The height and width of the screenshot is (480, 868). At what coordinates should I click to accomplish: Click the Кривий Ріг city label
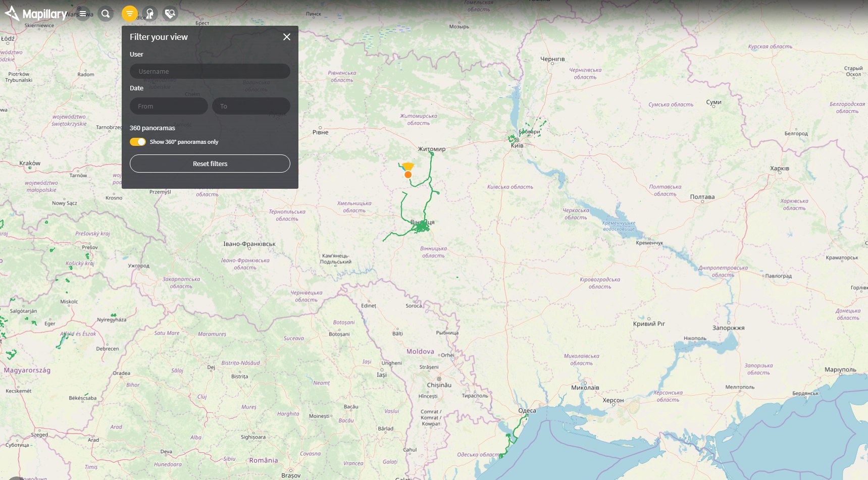point(649,324)
